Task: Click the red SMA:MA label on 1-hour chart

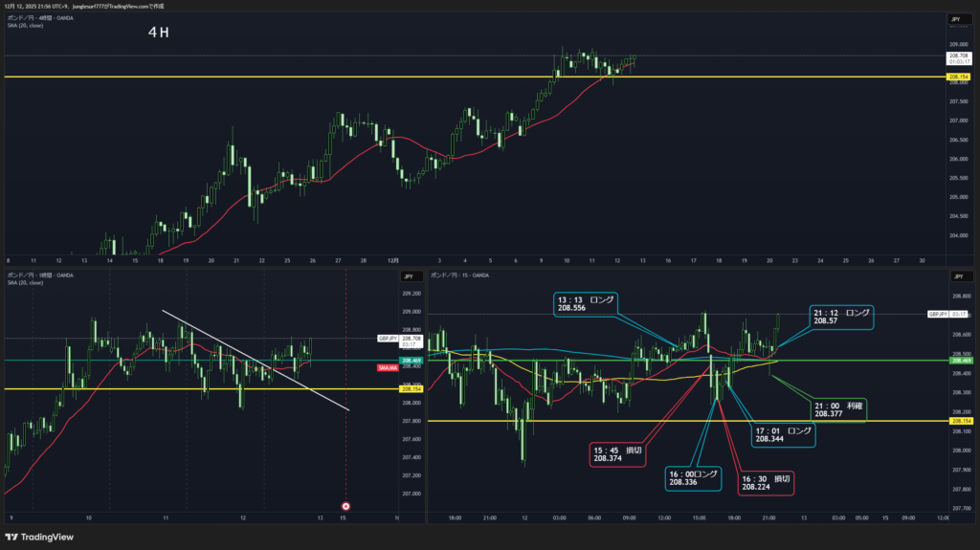Action: pos(388,367)
